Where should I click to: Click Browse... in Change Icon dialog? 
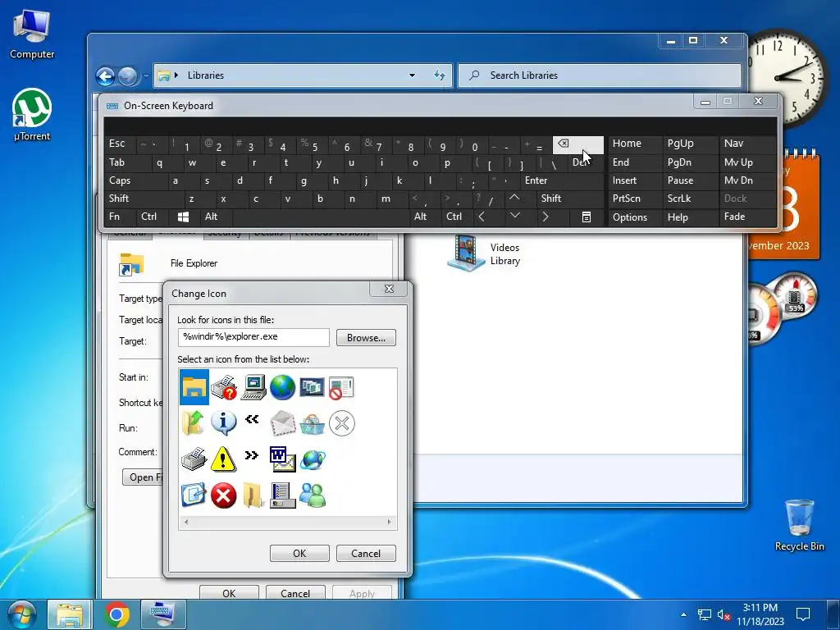[x=366, y=338]
